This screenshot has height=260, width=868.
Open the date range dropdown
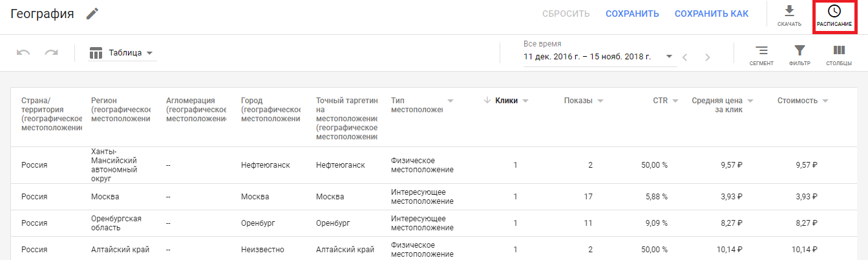[x=669, y=56]
